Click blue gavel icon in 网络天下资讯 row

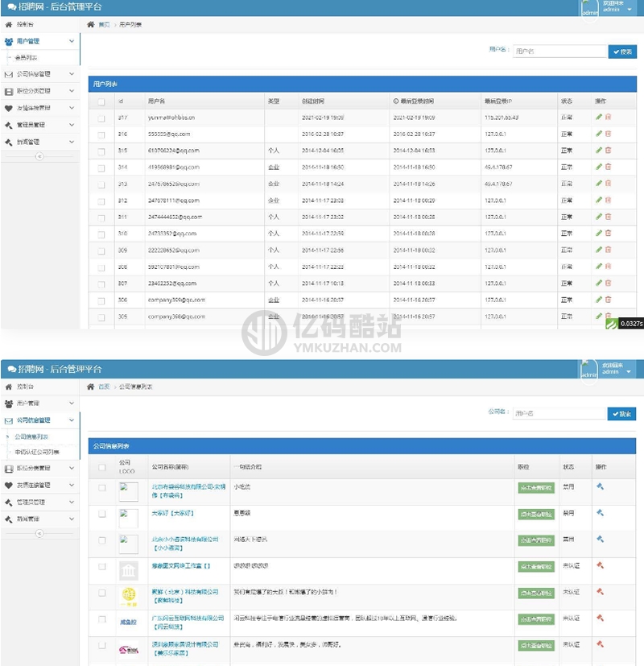pyautogui.click(x=600, y=539)
